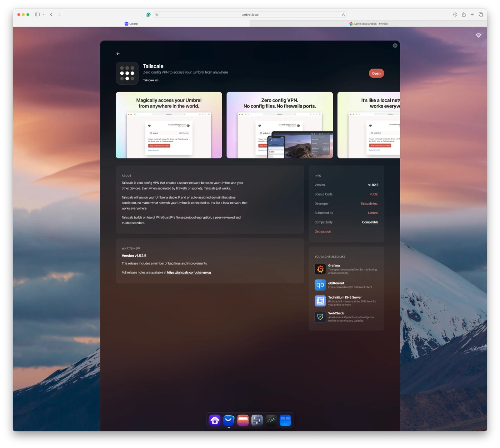The height and width of the screenshot is (448, 500).
Task: Focus the umbrel.local address bar
Action: click(x=250, y=15)
